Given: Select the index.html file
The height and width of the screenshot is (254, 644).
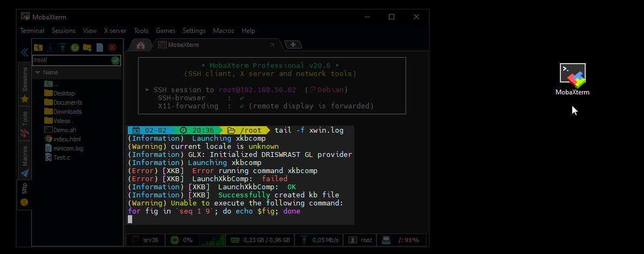Looking at the screenshot, I should [x=63, y=139].
